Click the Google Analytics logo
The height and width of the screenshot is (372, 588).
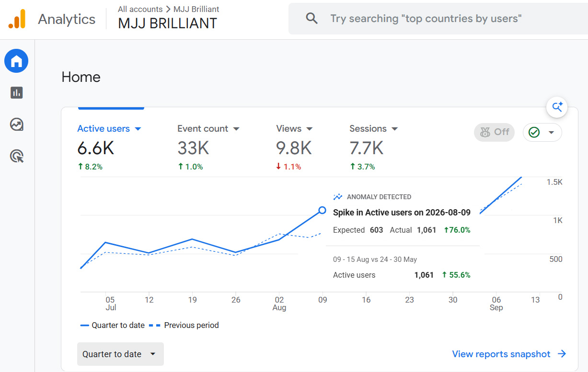click(17, 19)
